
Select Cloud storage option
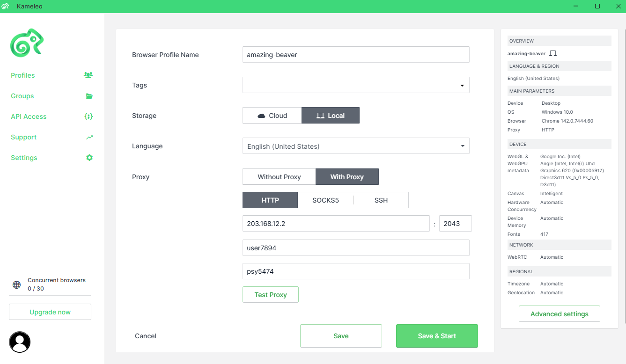click(272, 116)
